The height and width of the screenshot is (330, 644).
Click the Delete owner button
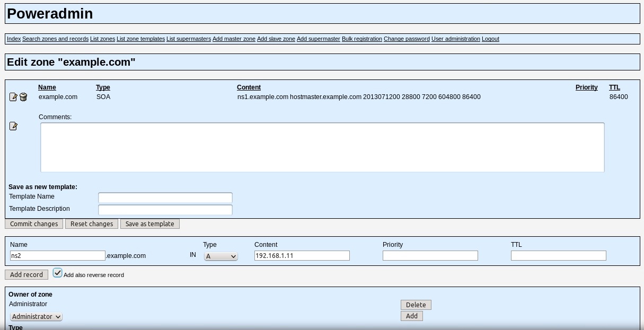[416, 305]
